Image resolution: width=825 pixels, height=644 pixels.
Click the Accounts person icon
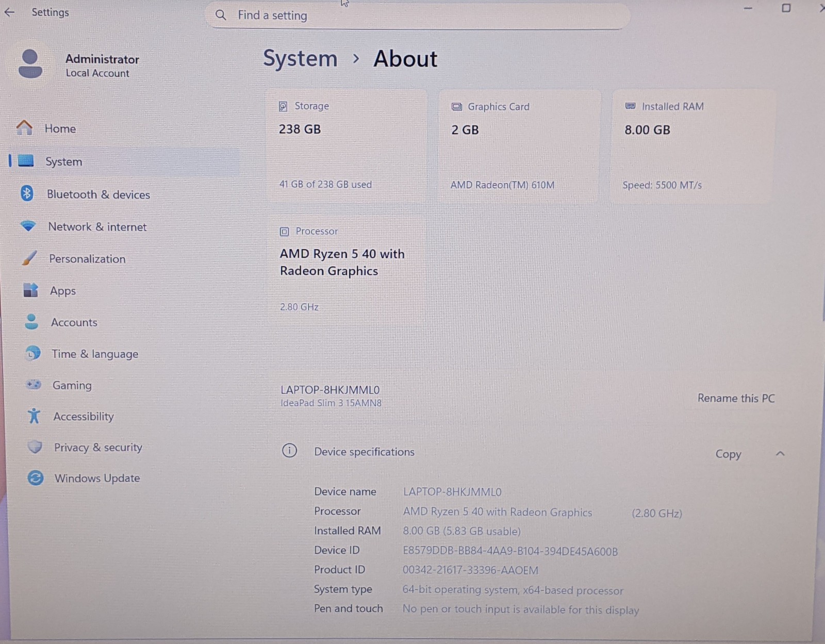coord(31,321)
